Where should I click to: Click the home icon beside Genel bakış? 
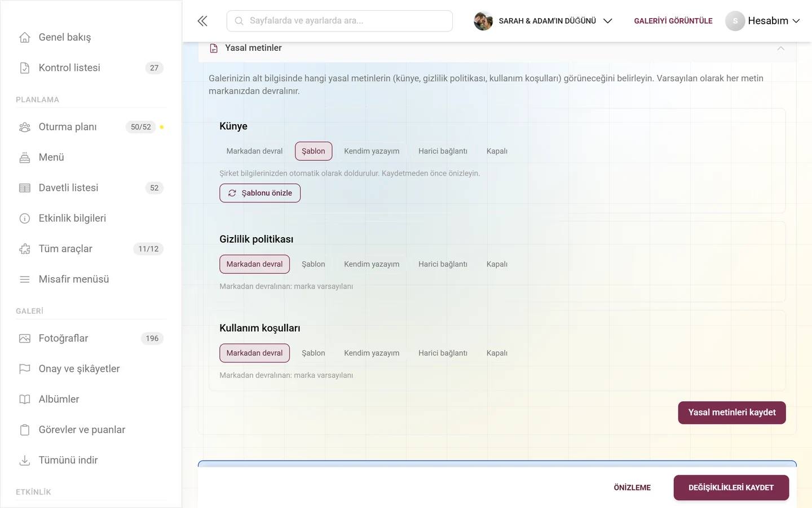(x=25, y=37)
